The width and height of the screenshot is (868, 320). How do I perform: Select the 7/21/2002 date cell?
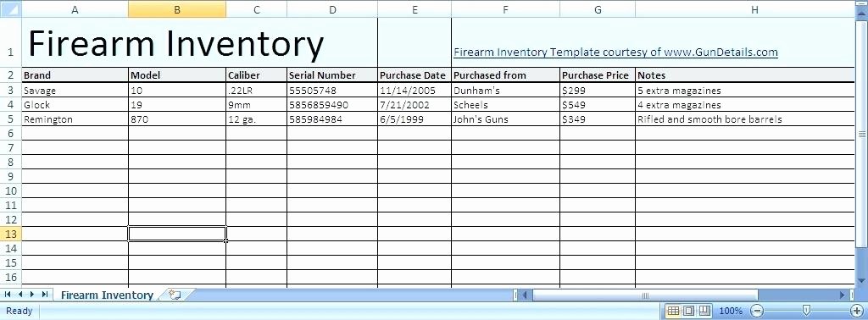tap(415, 104)
